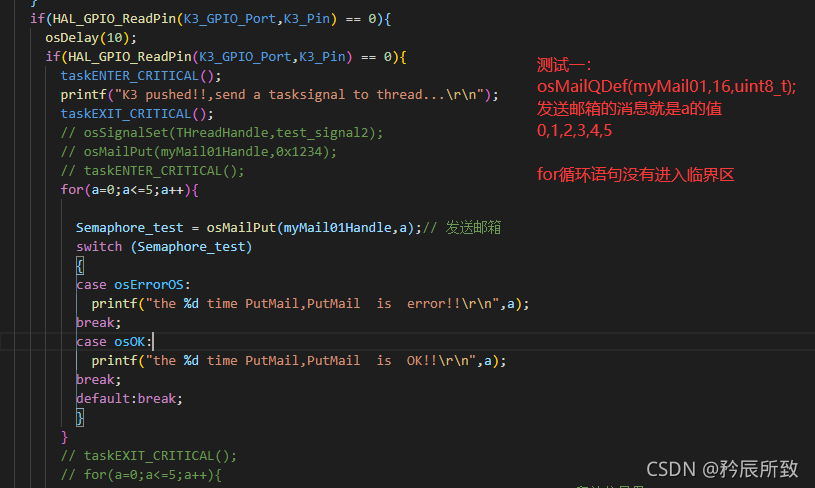Click the "PutMail is error!!" printf line
This screenshot has width=815, height=488.
pos(310,304)
